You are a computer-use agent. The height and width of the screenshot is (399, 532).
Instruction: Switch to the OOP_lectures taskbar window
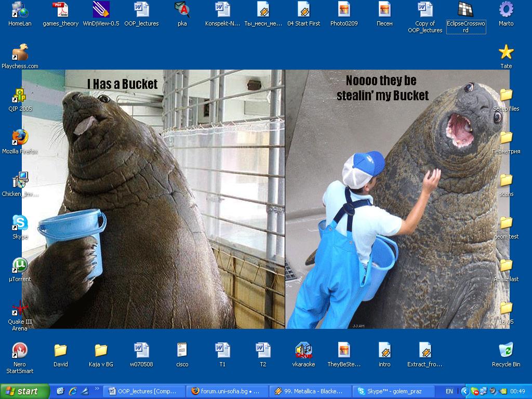[144, 391]
